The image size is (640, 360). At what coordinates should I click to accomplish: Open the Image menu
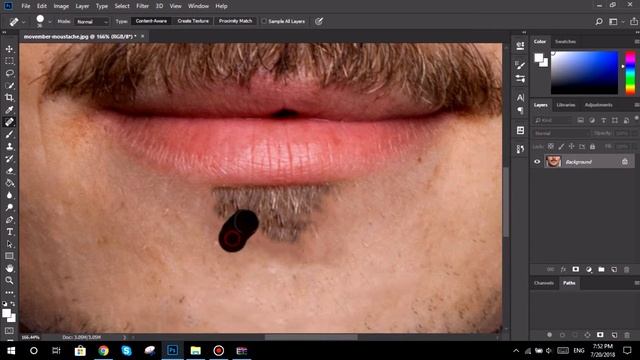coord(61,6)
